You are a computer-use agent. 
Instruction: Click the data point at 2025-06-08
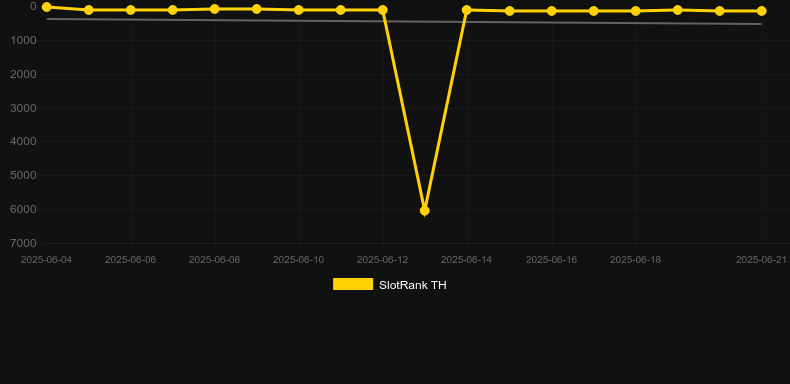[x=215, y=9]
